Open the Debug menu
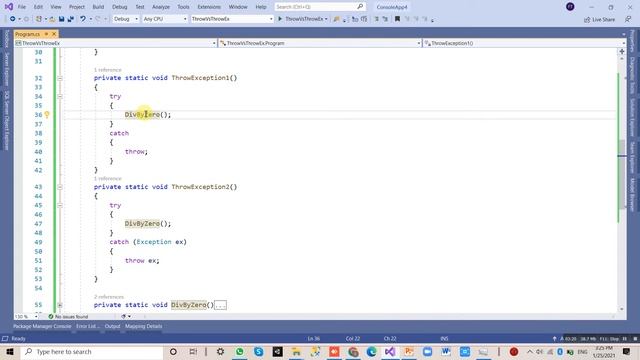This screenshot has height=360, width=640. coord(120,7)
